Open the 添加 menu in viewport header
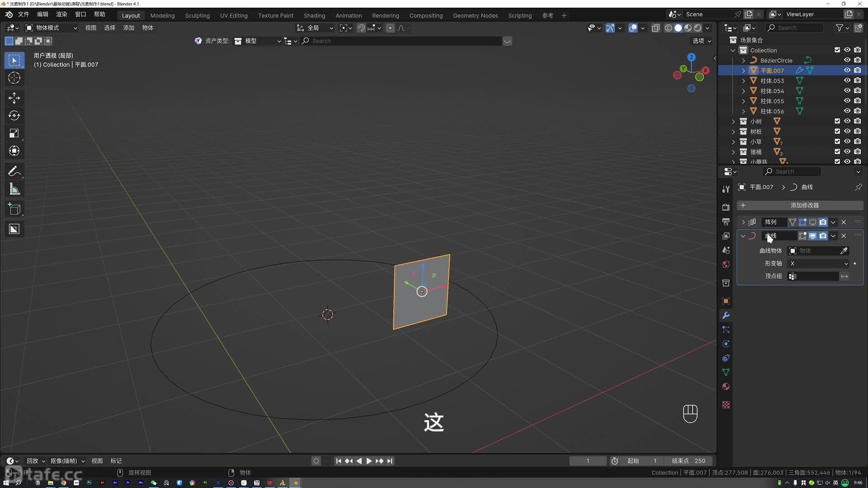 click(x=129, y=28)
